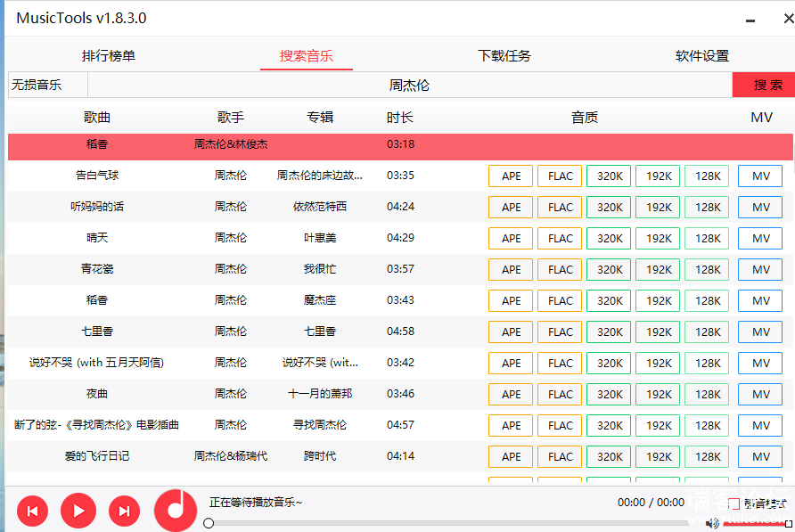Choose 320K for 断了的弦
The width and height of the screenshot is (795, 532).
pyautogui.click(x=609, y=425)
